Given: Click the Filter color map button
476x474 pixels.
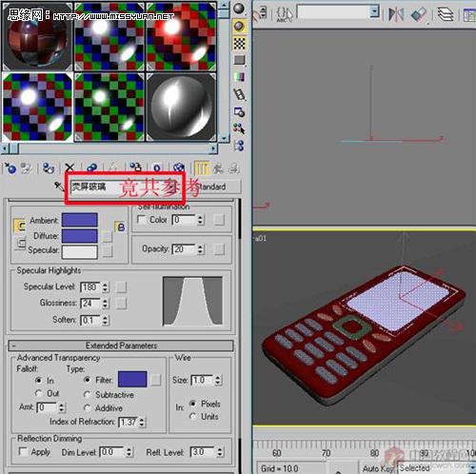Looking at the screenshot, I should click(155, 380).
